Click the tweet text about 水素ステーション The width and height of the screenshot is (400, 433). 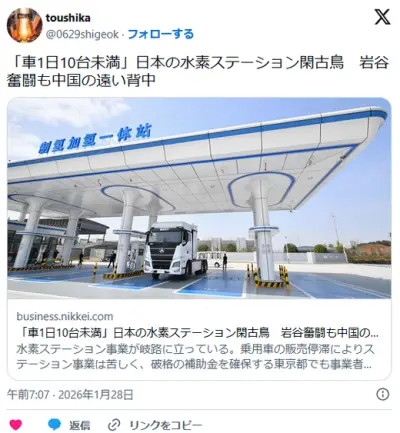tap(198, 71)
